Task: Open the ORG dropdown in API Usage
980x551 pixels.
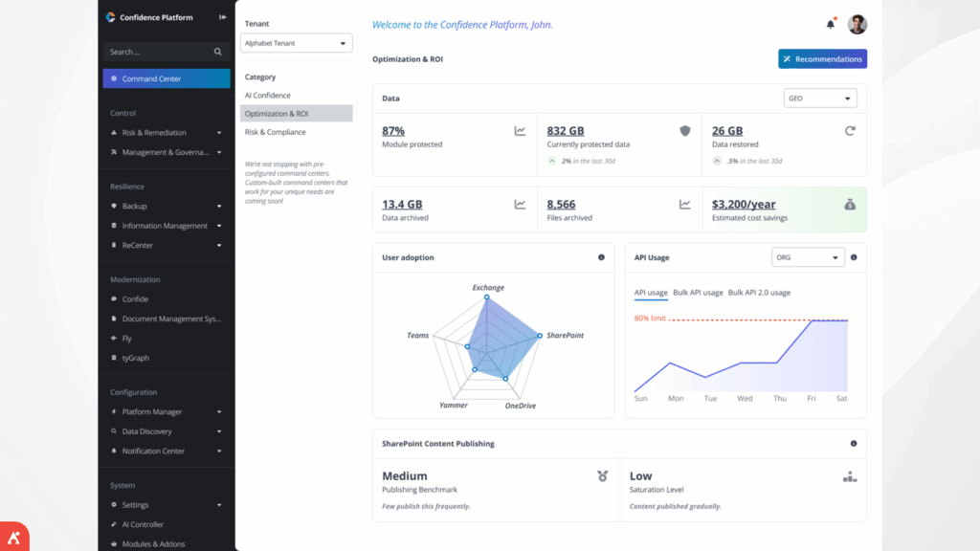Action: [808, 257]
